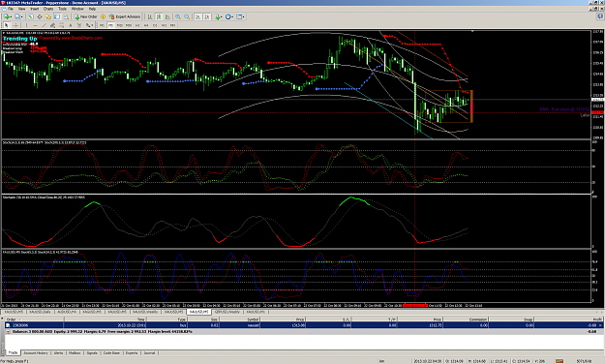Screen dimensions: 605x364
Task: Sort trades by Commission column
Action: coord(467,319)
